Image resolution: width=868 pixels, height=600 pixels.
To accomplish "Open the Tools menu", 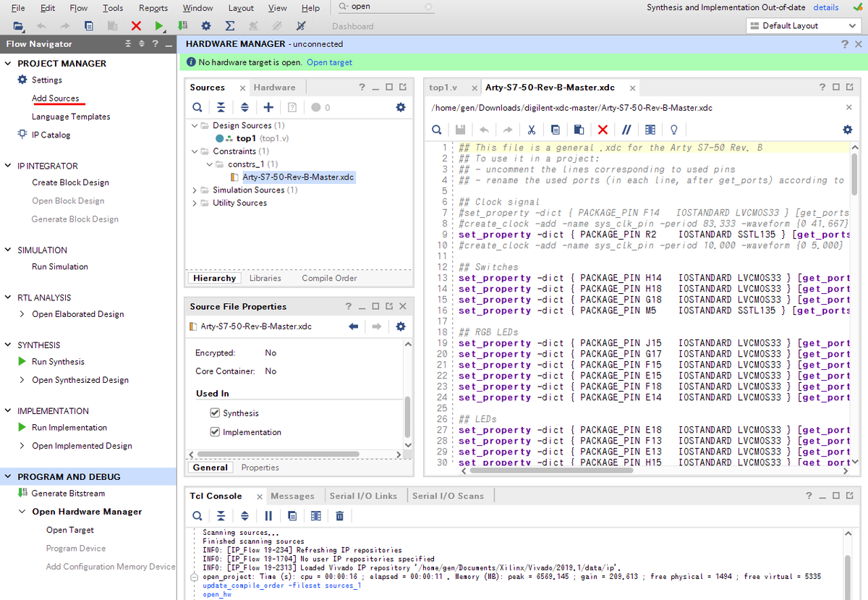I will tap(113, 8).
